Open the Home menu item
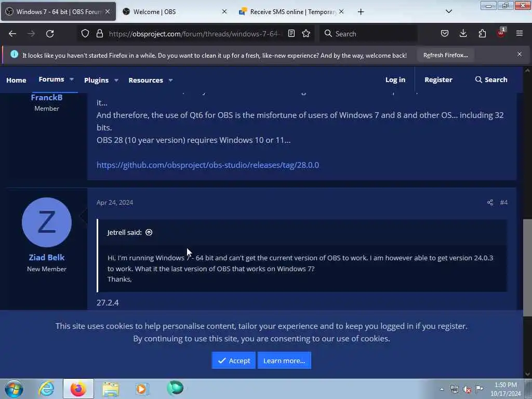 click(16, 80)
